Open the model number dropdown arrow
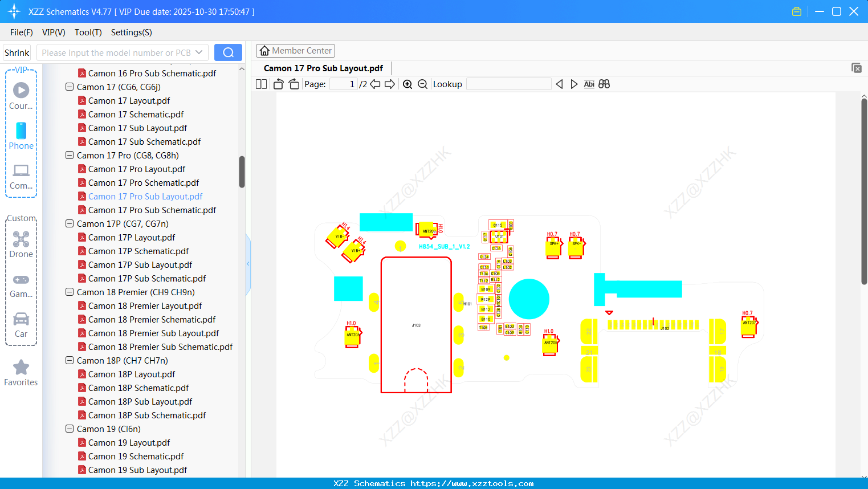868x489 pixels. tap(199, 52)
